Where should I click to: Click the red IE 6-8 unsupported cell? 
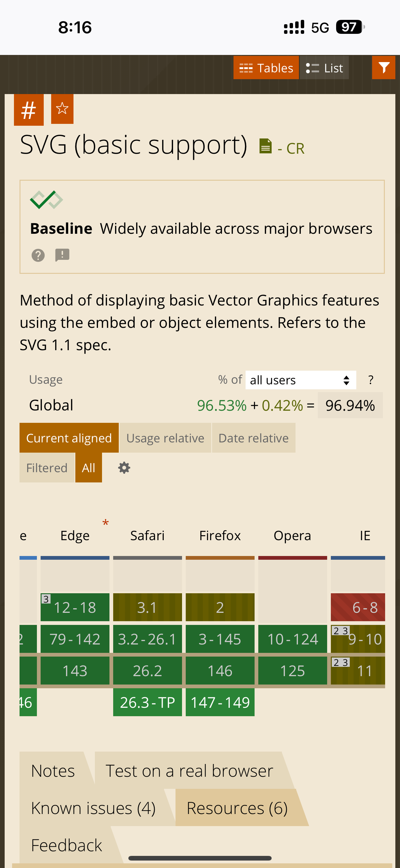(x=358, y=607)
